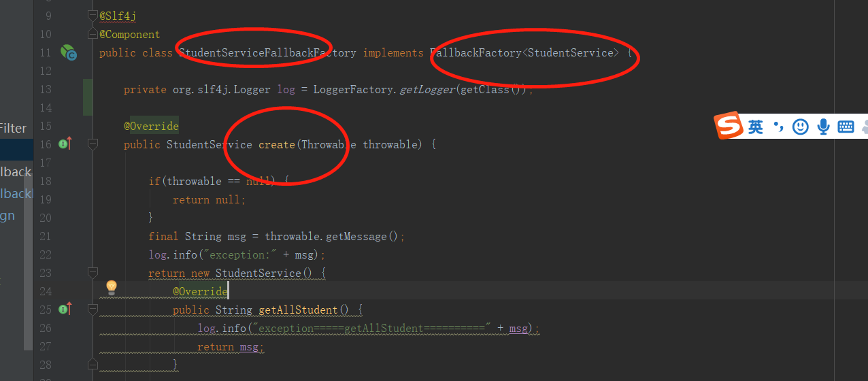Click return null; on line 19
Screen dimensions: 868x381
coord(209,199)
